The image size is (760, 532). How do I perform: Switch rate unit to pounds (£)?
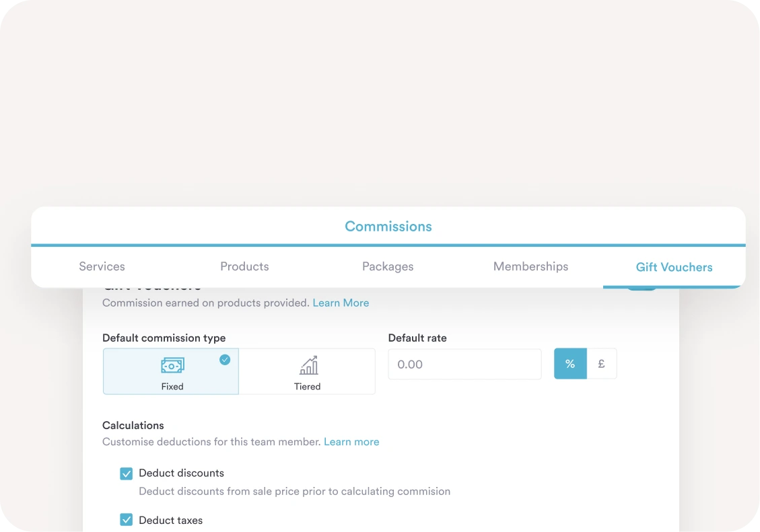(x=601, y=364)
